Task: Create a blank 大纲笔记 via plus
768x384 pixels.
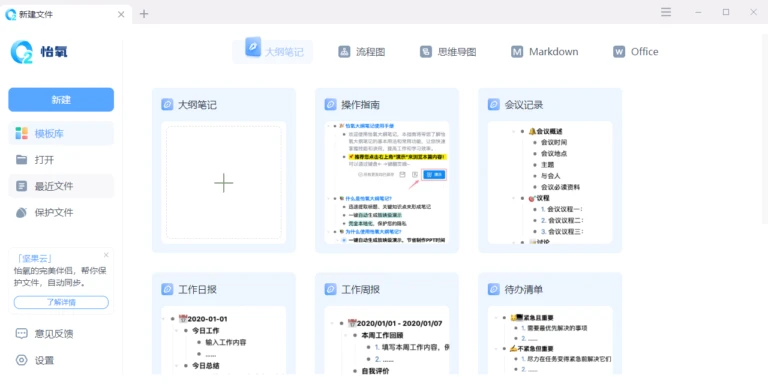Action: click(224, 183)
